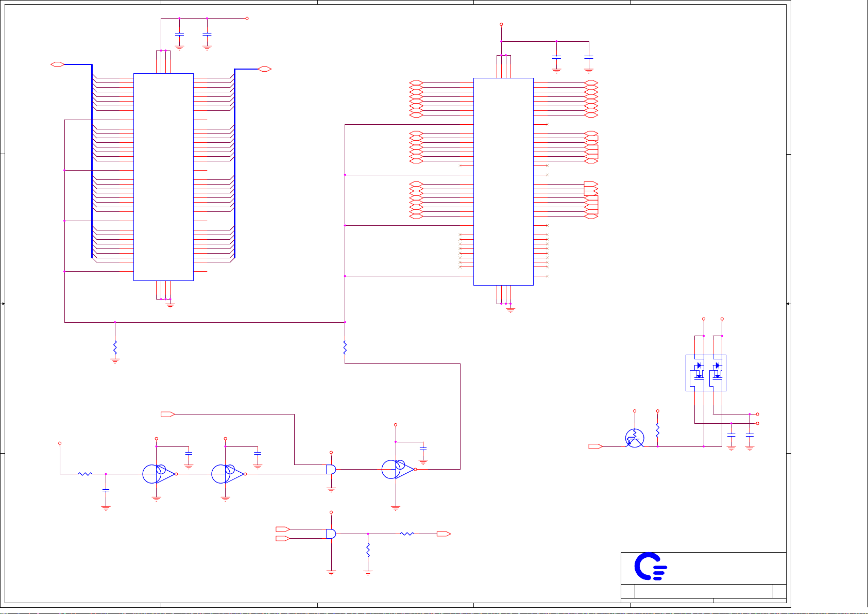Select grounded resistor below the left IC
The width and height of the screenshot is (868, 614).
point(115,347)
